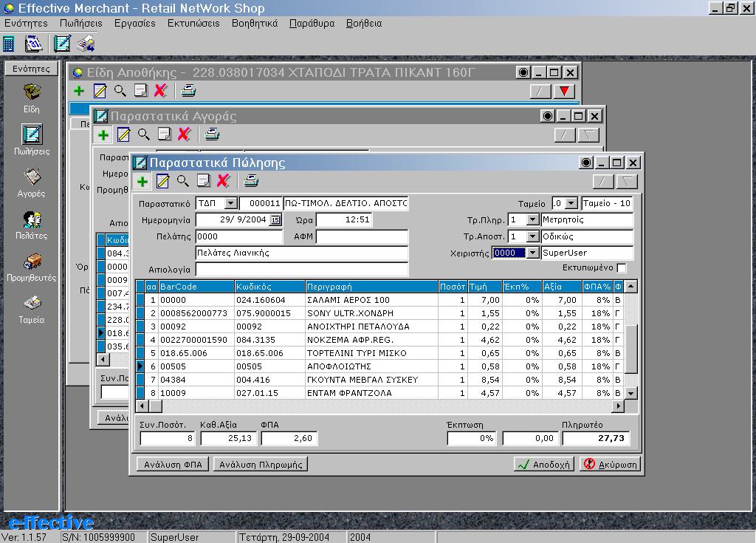Viewport: 756px width, 543px height.
Task: Expand the Παραστατικό ΤΔΠ dropdown
Action: point(230,203)
